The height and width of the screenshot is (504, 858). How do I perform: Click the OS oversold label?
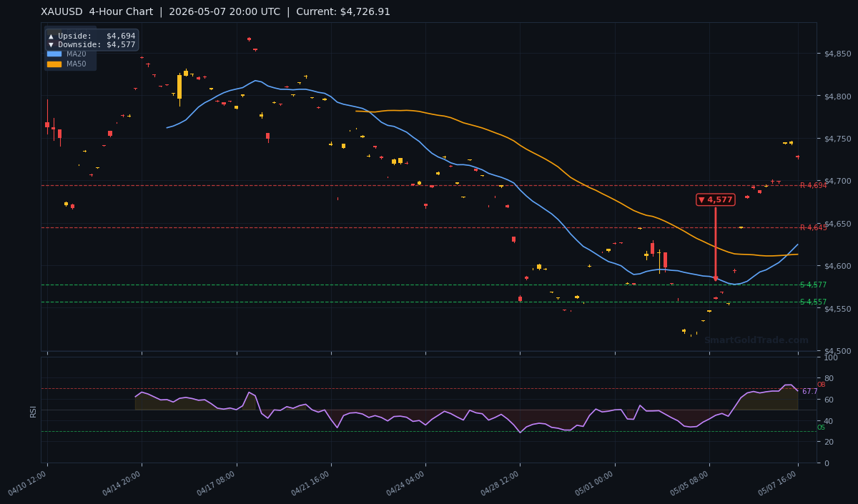[821, 428]
